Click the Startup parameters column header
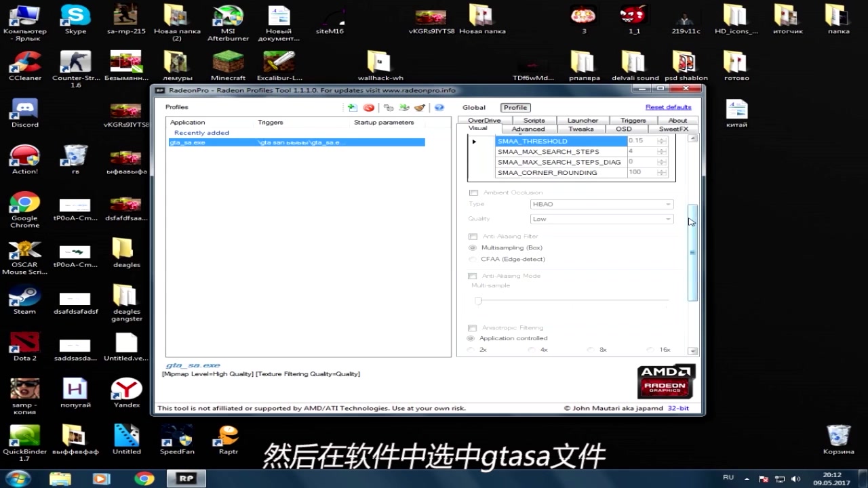Image resolution: width=868 pixels, height=488 pixels. click(384, 123)
